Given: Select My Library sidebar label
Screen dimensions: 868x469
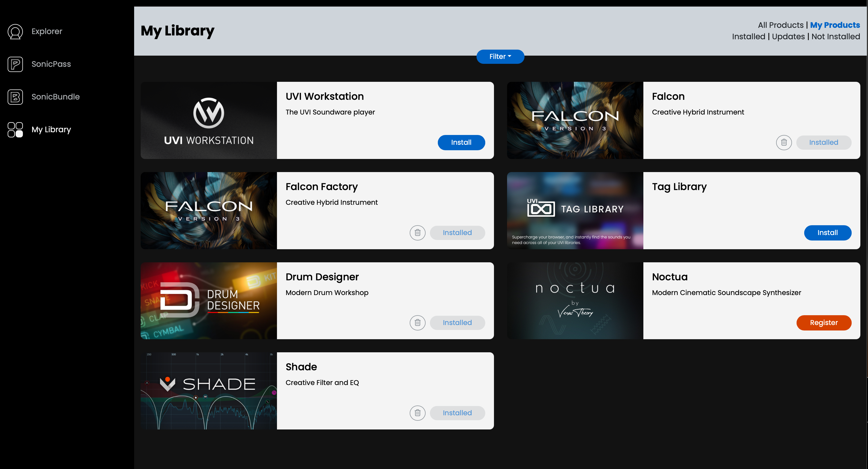Looking at the screenshot, I should click(x=51, y=130).
